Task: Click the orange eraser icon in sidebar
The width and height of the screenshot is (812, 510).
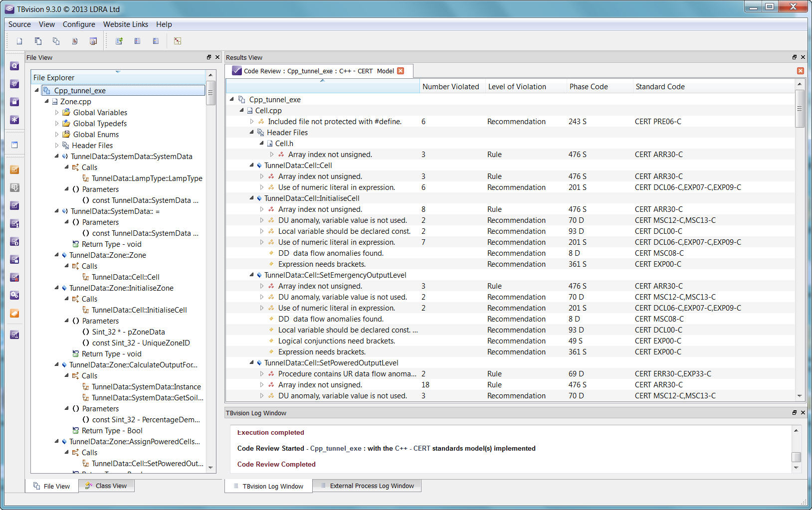Action: [x=14, y=313]
